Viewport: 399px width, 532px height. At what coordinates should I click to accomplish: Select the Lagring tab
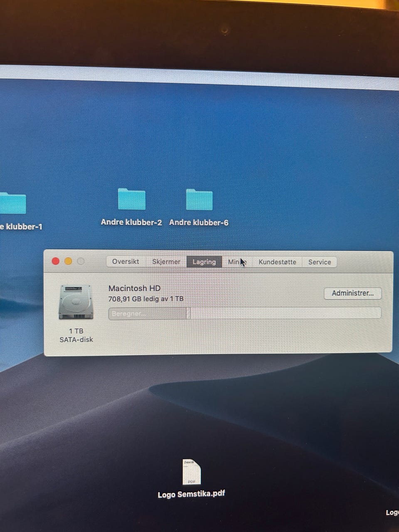[x=204, y=262]
